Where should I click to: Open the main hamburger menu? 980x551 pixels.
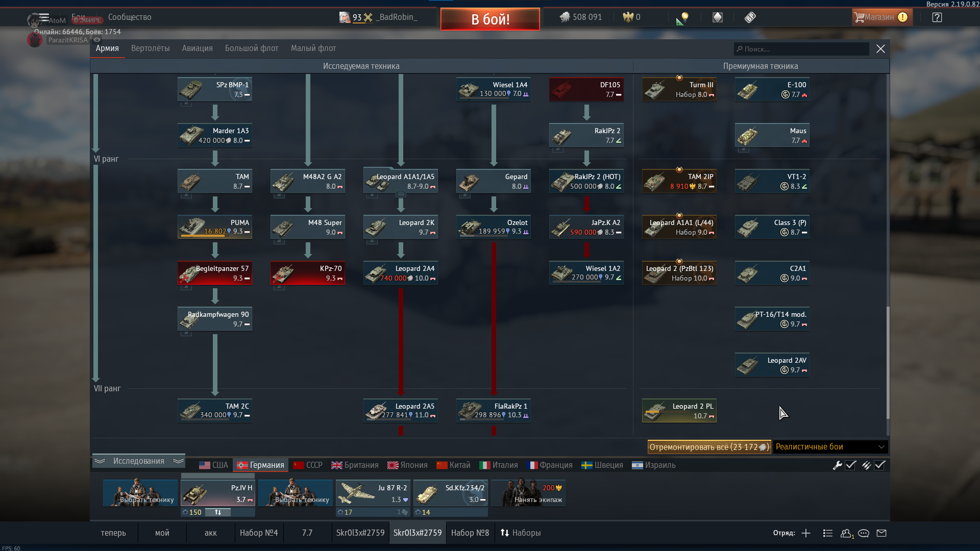coord(44,17)
